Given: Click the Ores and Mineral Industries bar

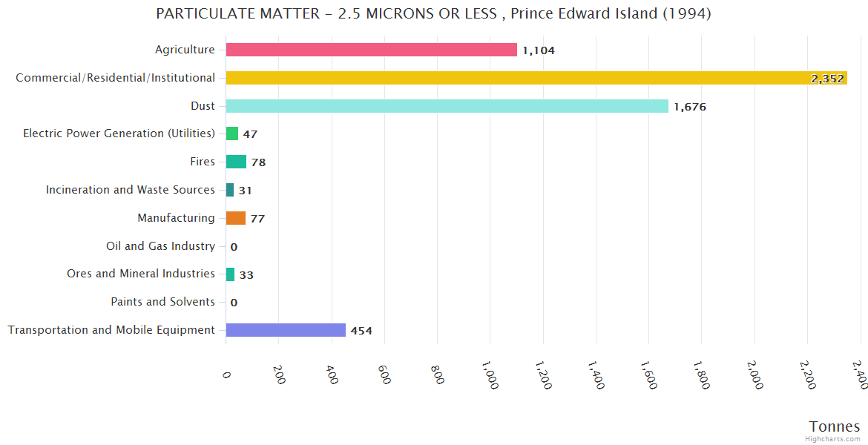Looking at the screenshot, I should tap(230, 274).
